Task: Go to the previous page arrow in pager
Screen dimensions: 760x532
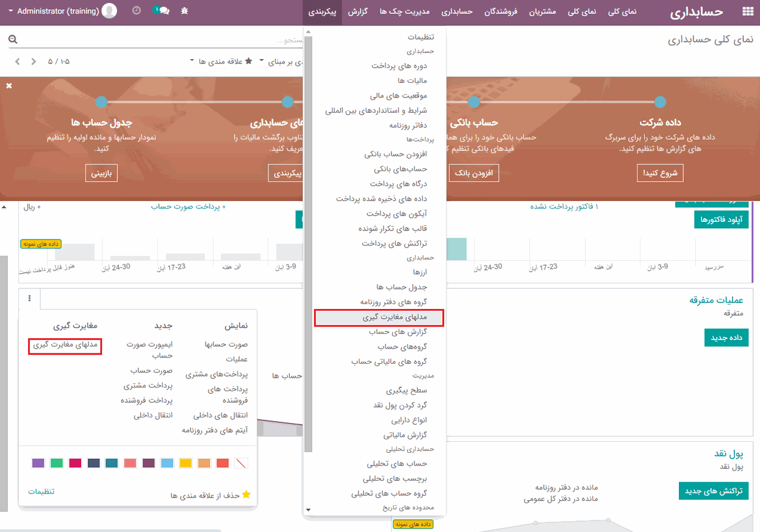Action: [x=18, y=62]
